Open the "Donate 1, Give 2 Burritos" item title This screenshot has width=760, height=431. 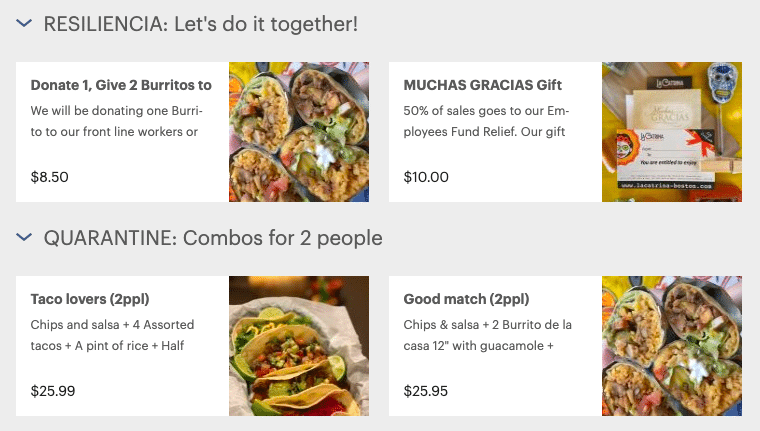click(121, 85)
